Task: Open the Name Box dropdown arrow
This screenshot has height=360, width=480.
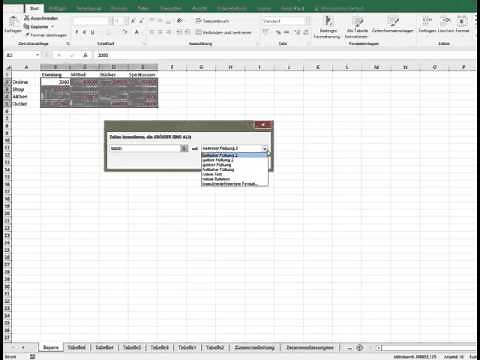Action: (37, 55)
